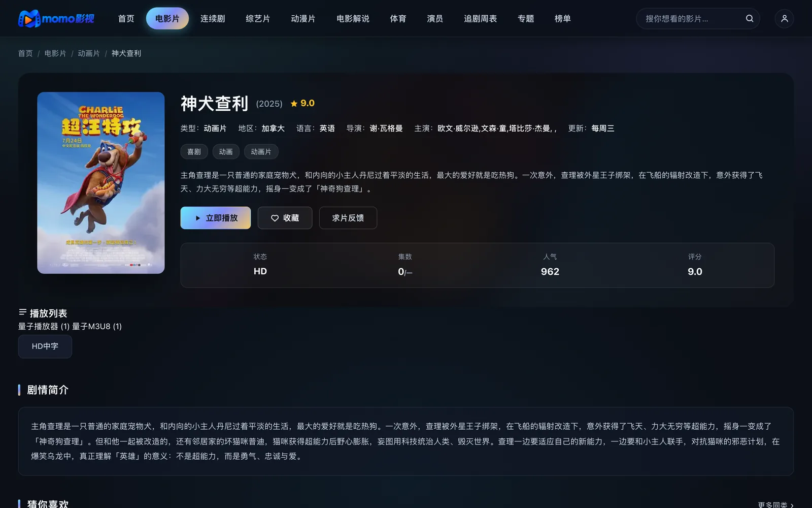This screenshot has width=812, height=508.
Task: Open 电影解说 in the navigation
Action: [353, 18]
